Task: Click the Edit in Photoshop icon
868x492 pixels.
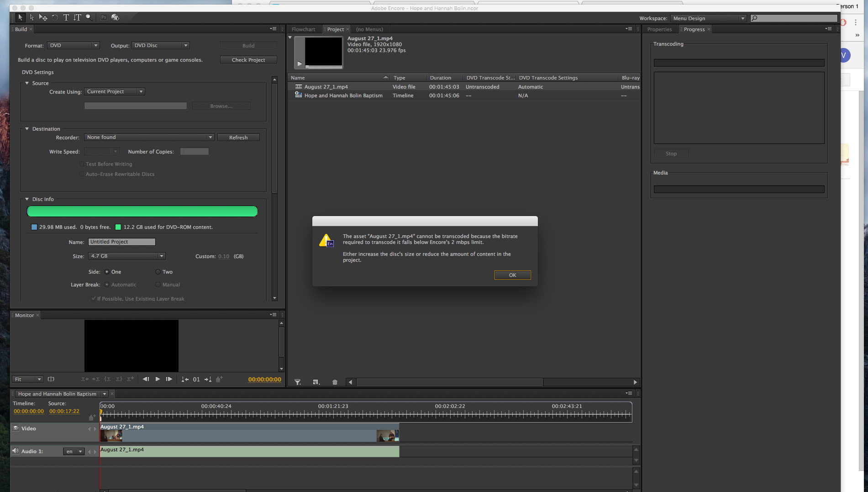Action: pyautogui.click(x=104, y=17)
